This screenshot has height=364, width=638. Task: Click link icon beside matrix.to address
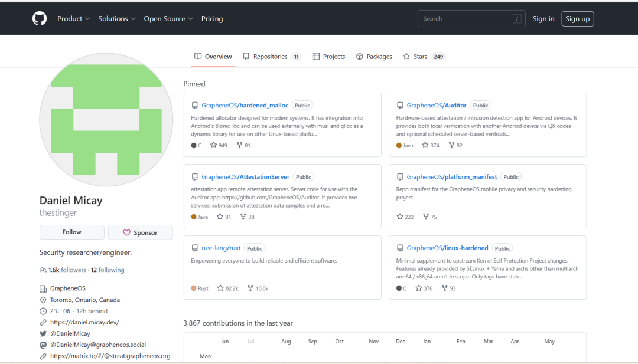[x=43, y=356]
